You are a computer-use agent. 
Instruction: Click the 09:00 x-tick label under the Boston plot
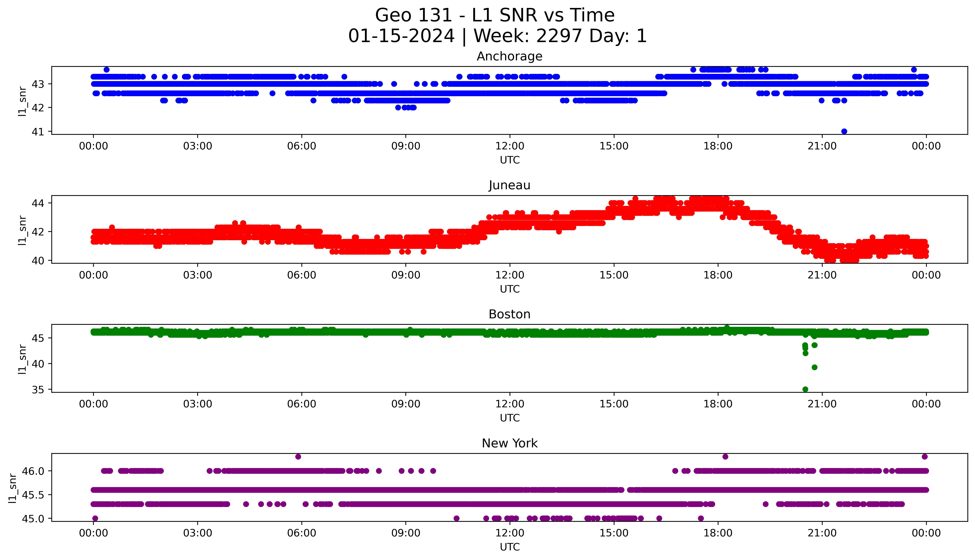406,404
